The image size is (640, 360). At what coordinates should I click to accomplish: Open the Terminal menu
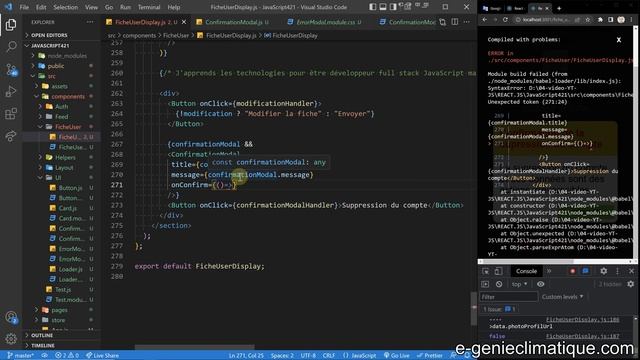pos(149,7)
